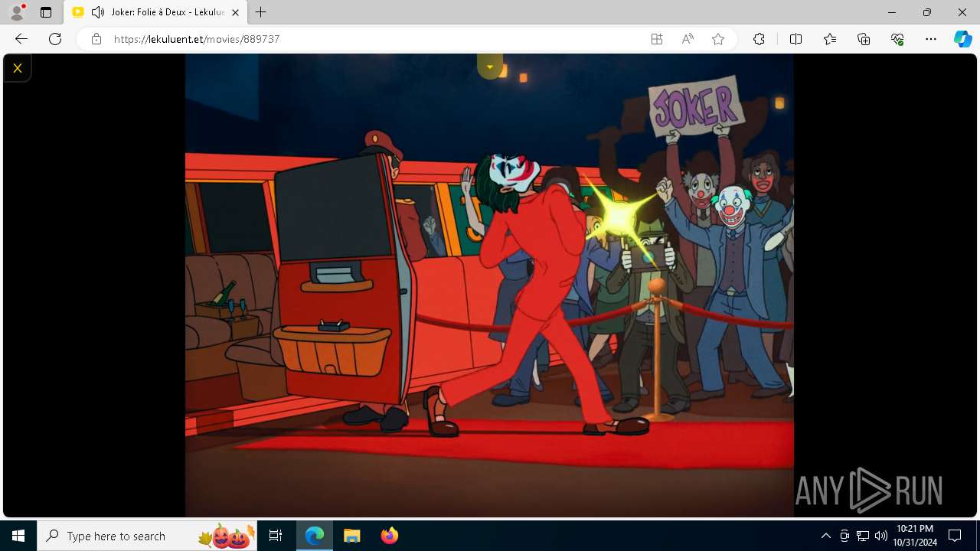
Task: Click the video player frame
Action: pyautogui.click(x=489, y=285)
